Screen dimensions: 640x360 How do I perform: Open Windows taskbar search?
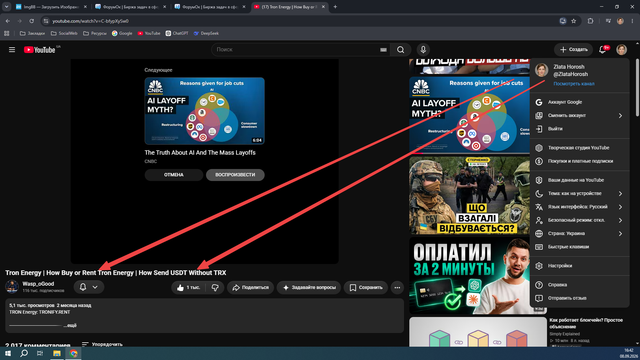[24, 353]
